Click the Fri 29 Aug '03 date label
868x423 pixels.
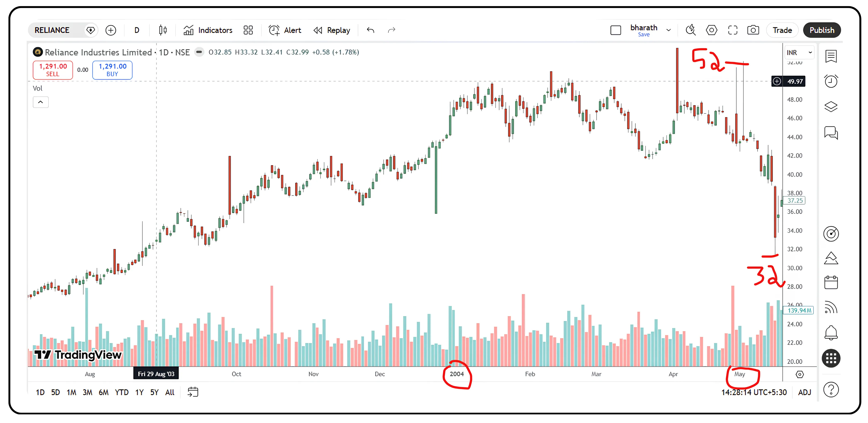coord(156,374)
